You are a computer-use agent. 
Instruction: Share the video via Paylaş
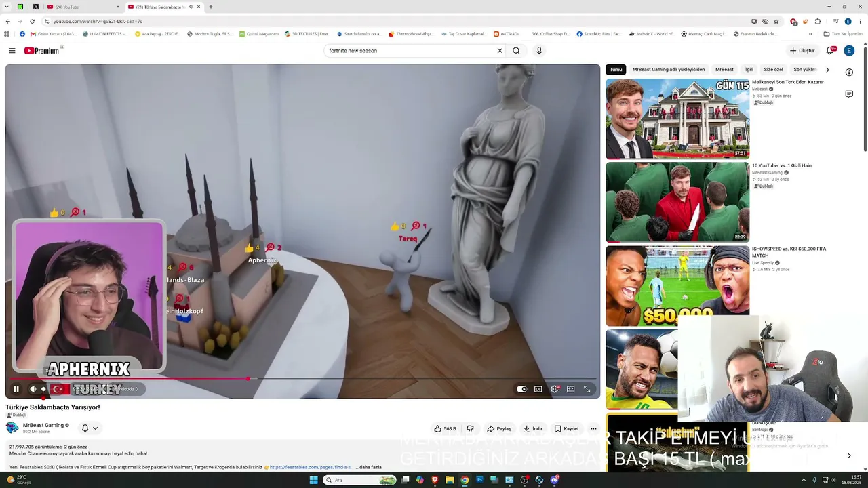pyautogui.click(x=499, y=428)
